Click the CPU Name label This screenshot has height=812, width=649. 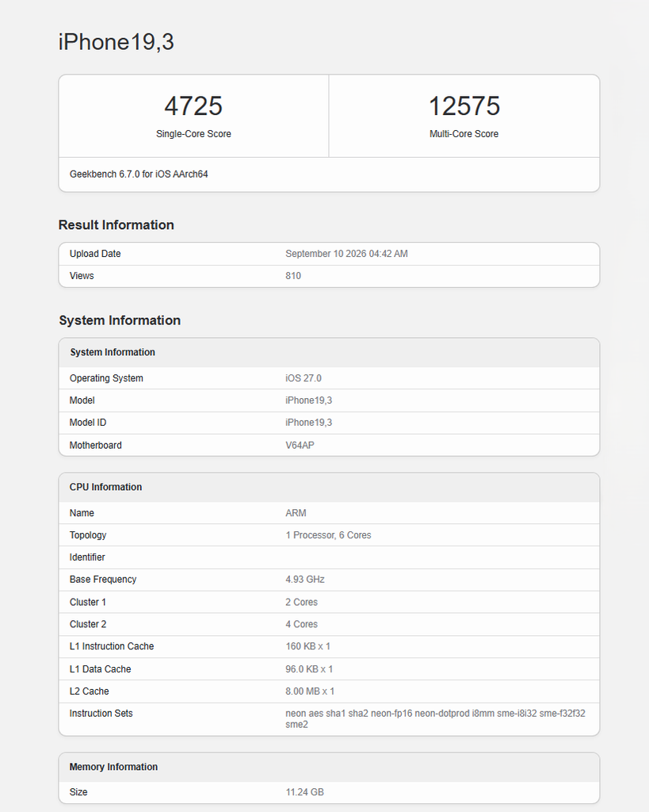(x=82, y=513)
